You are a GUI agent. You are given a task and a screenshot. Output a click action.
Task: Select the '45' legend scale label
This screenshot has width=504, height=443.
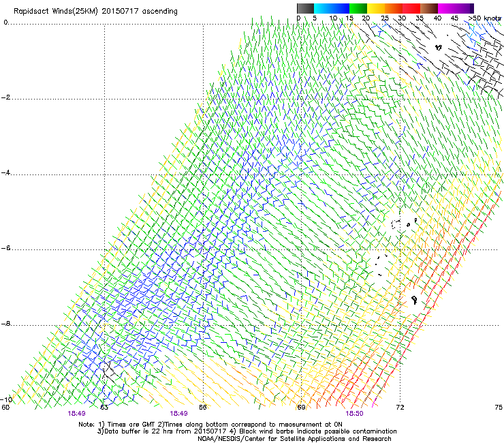pyautogui.click(x=454, y=18)
